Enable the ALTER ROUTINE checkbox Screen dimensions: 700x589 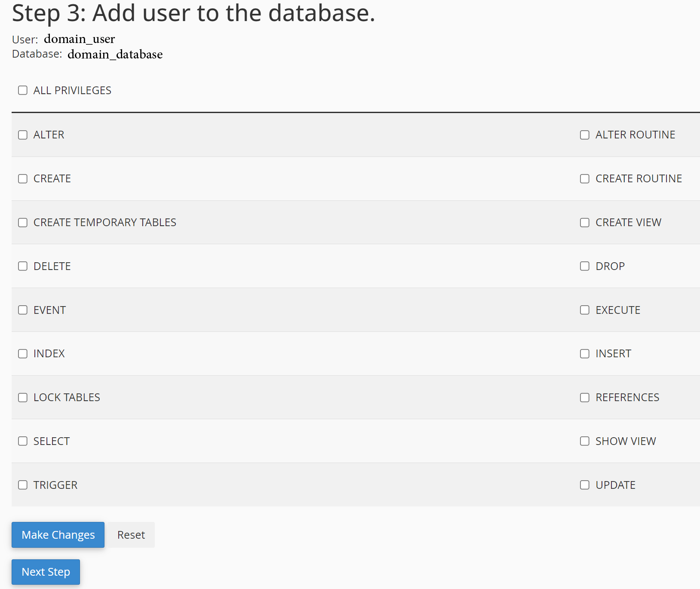[x=585, y=135]
